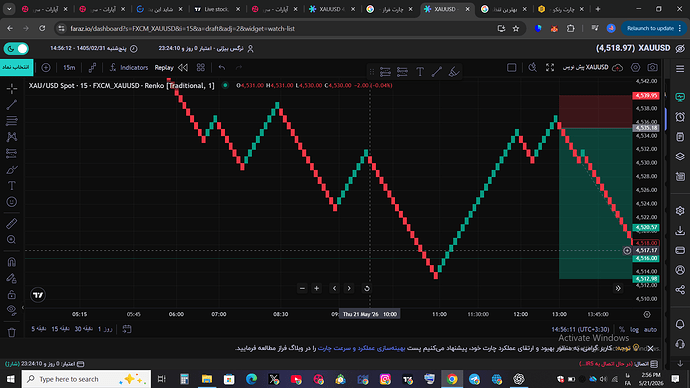The image size is (690, 388).
Task: Select the line tool in floating toolbar
Action: 437,72
